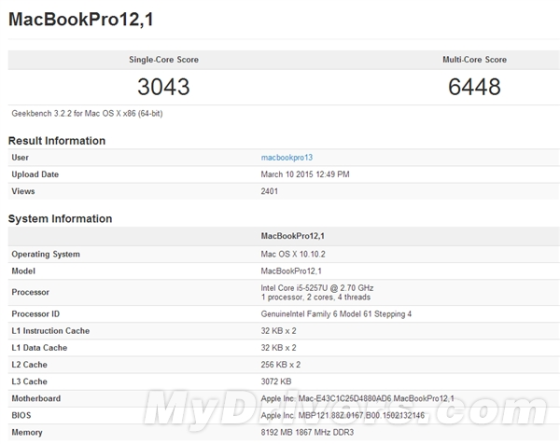Click the Multi-Core Score header
This screenshot has width=560, height=444.
point(474,60)
